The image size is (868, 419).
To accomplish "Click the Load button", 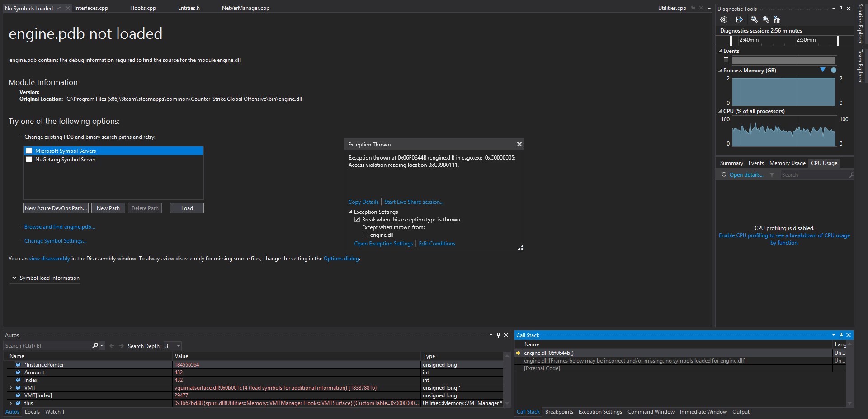I will coord(187,208).
